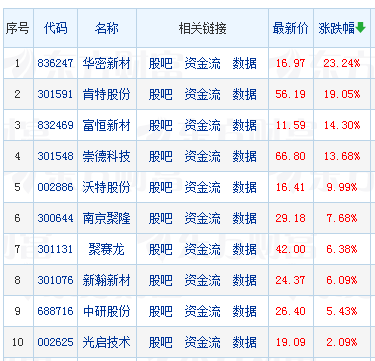Click the 23.24% change value

click(x=342, y=63)
